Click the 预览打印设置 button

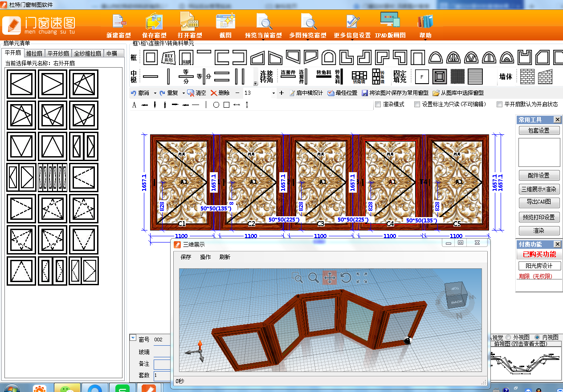[539, 217]
